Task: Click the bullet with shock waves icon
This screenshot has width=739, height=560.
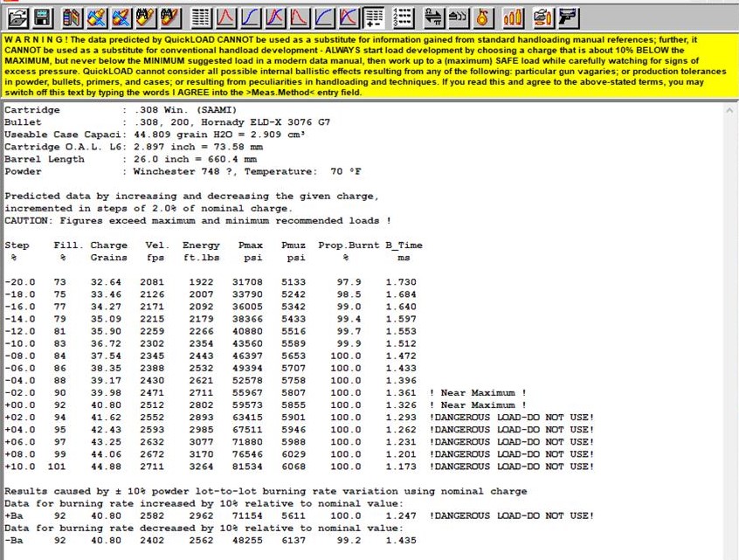Action: click(x=457, y=16)
